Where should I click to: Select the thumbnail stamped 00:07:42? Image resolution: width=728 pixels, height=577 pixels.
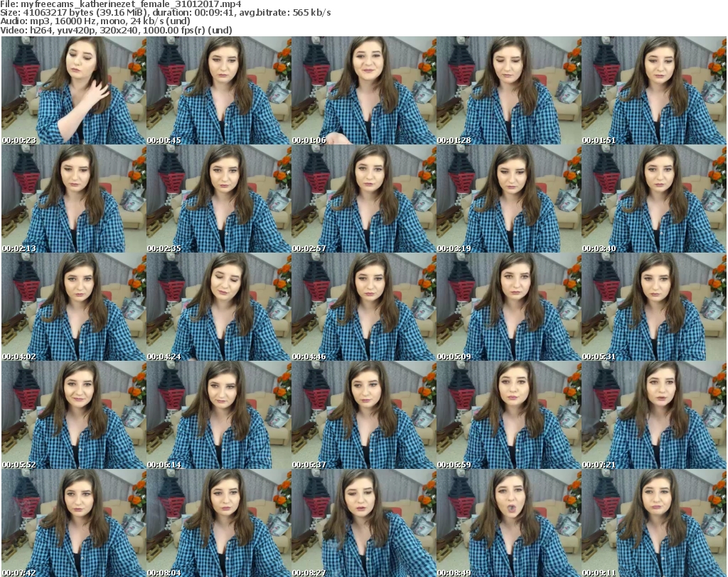[x=74, y=523]
